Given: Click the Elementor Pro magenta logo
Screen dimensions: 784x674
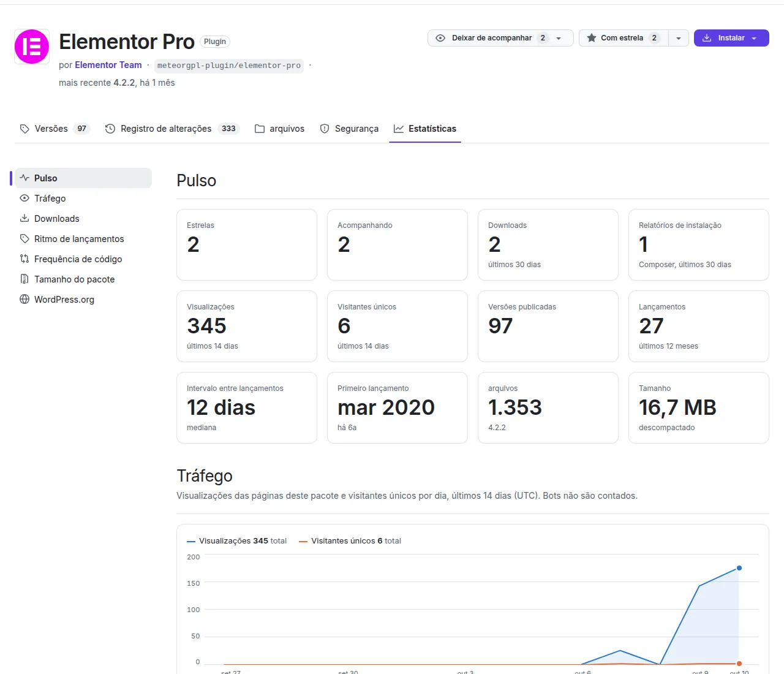Looking at the screenshot, I should pyautogui.click(x=32, y=47).
